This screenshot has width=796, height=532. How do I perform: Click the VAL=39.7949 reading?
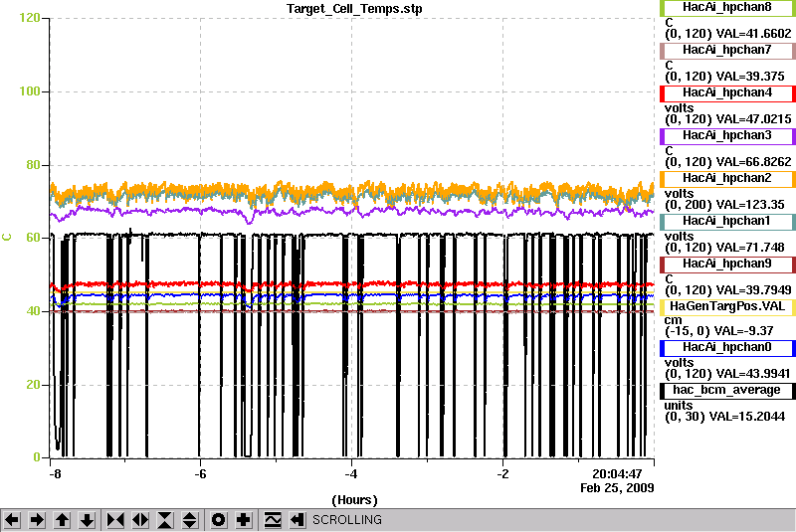click(753, 290)
